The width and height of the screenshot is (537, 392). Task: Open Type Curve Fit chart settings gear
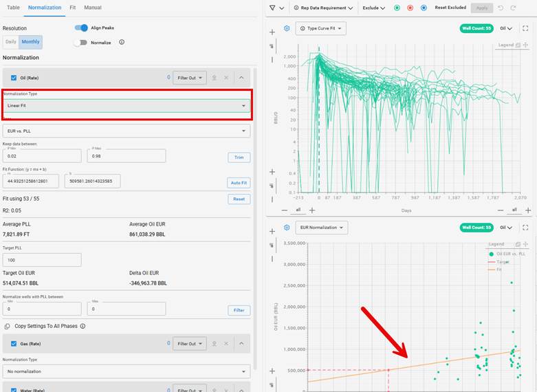click(287, 29)
